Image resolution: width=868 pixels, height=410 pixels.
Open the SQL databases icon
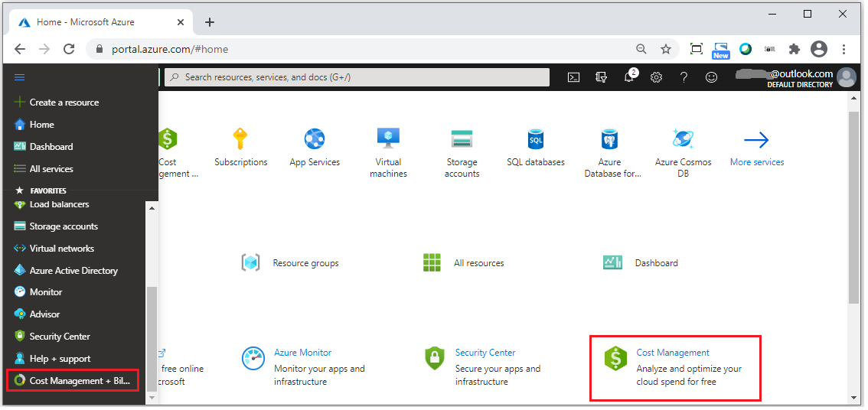[x=535, y=139]
